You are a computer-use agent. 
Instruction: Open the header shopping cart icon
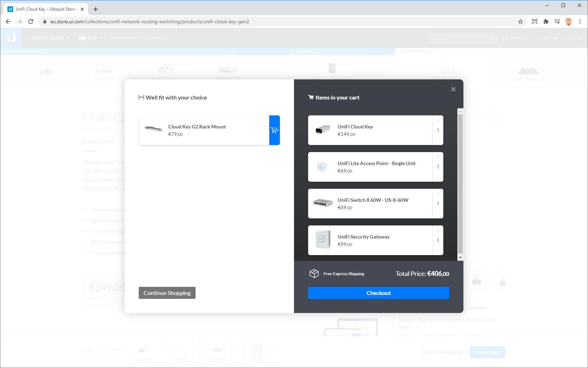(504, 38)
